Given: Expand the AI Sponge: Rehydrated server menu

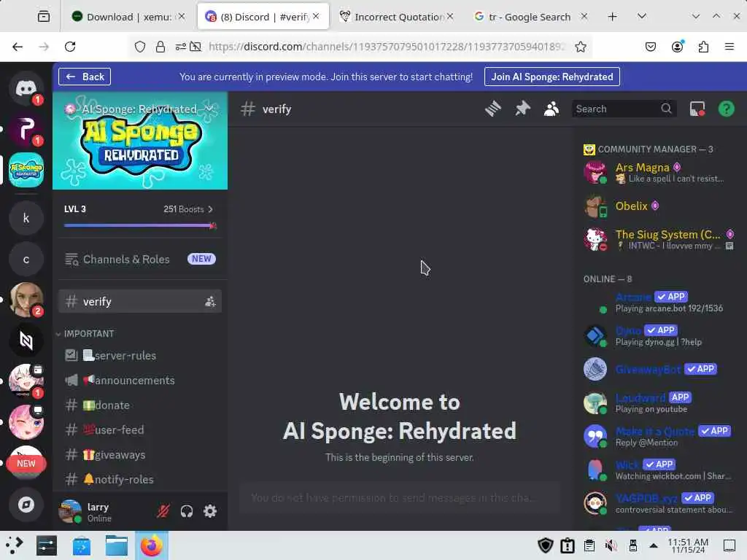Looking at the screenshot, I should pyautogui.click(x=209, y=109).
